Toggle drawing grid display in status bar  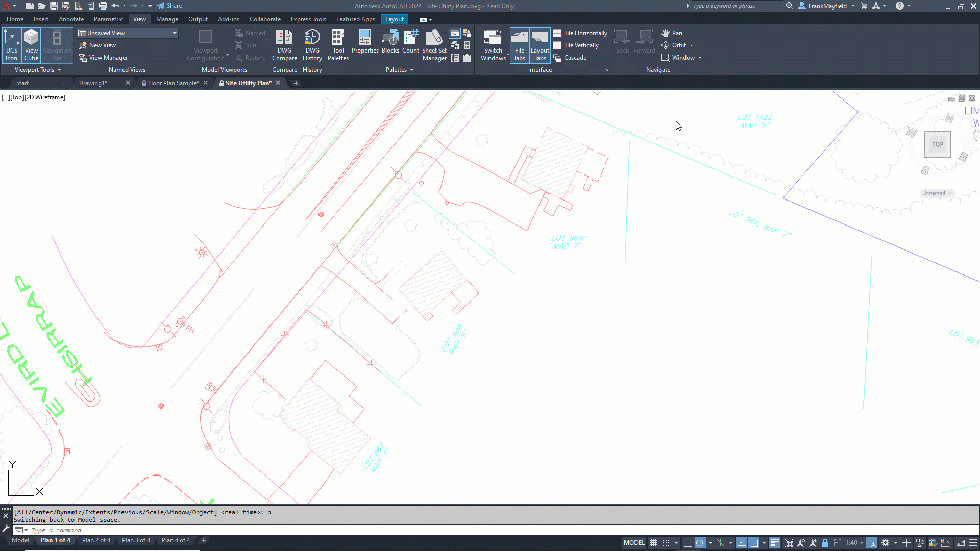tap(653, 543)
